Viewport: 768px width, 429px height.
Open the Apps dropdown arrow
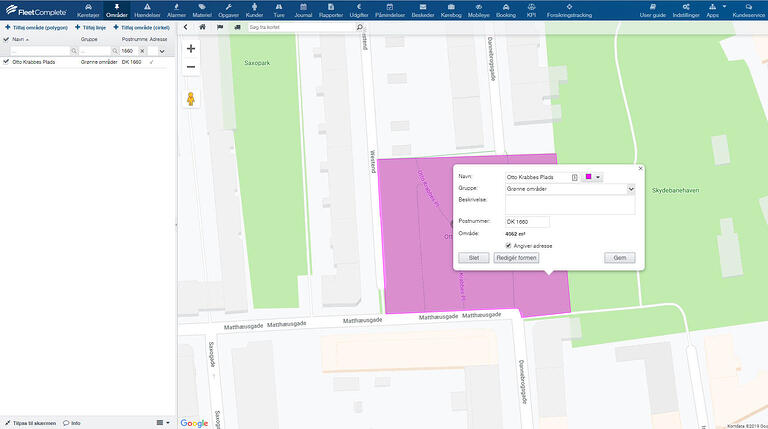click(x=724, y=7)
